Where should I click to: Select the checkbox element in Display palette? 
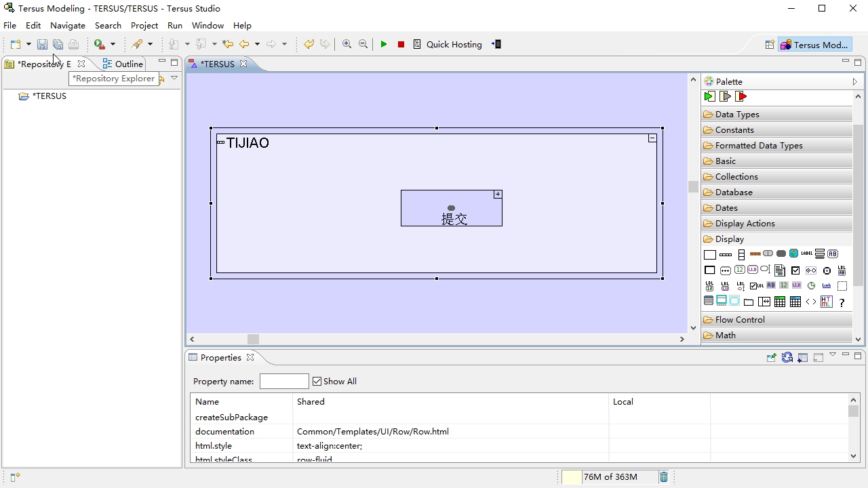(795, 270)
